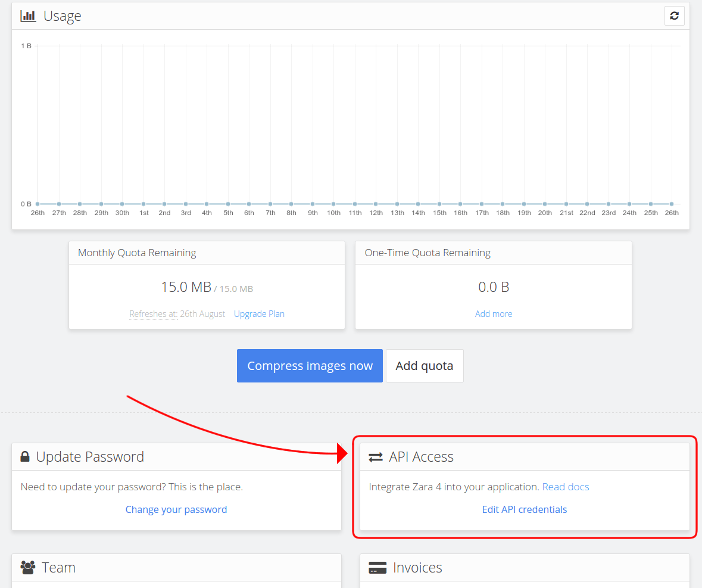Screen dimensions: 702x588
Task: Click the 0.0 B one-time quota value
Action: coord(494,287)
